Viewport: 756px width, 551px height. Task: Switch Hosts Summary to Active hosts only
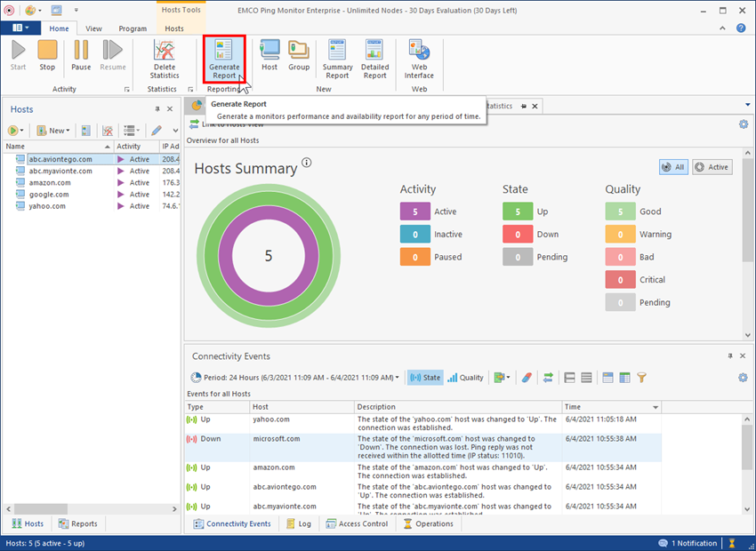coord(712,167)
